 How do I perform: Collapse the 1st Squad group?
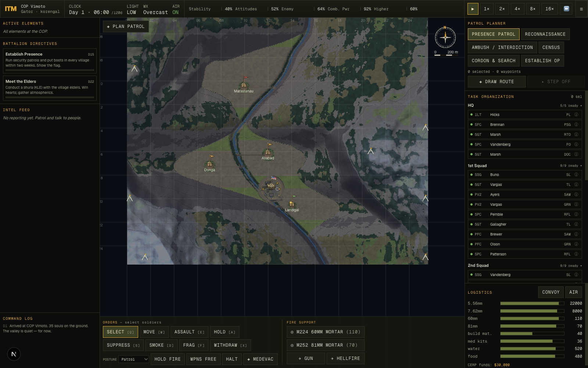click(x=525, y=166)
